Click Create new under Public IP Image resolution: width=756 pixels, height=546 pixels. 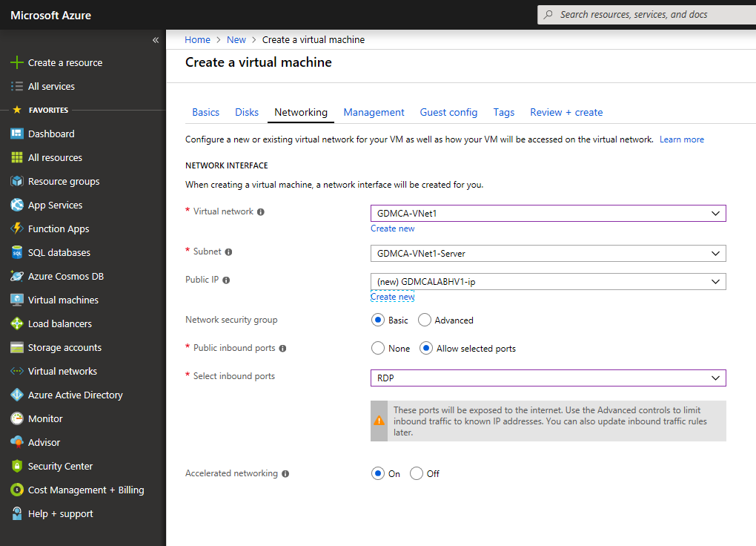tap(393, 297)
